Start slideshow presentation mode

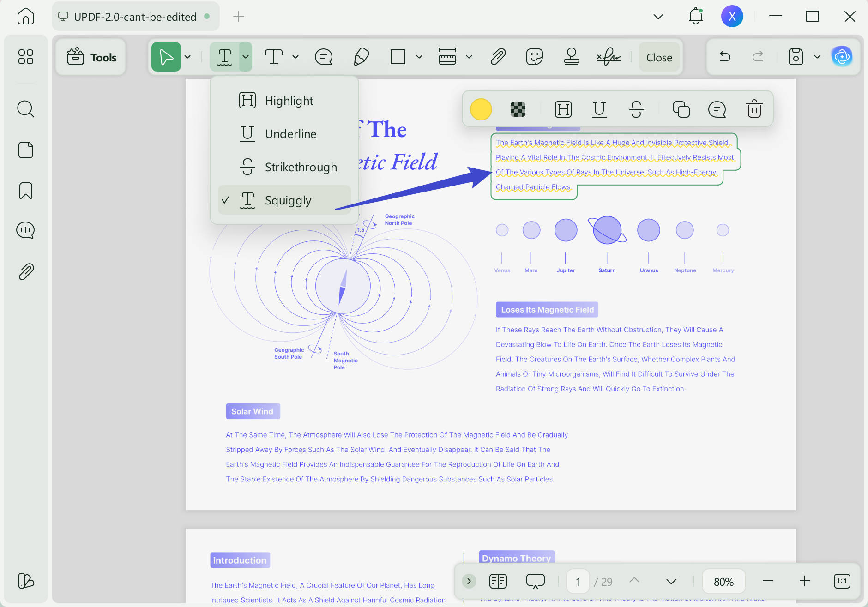click(536, 581)
